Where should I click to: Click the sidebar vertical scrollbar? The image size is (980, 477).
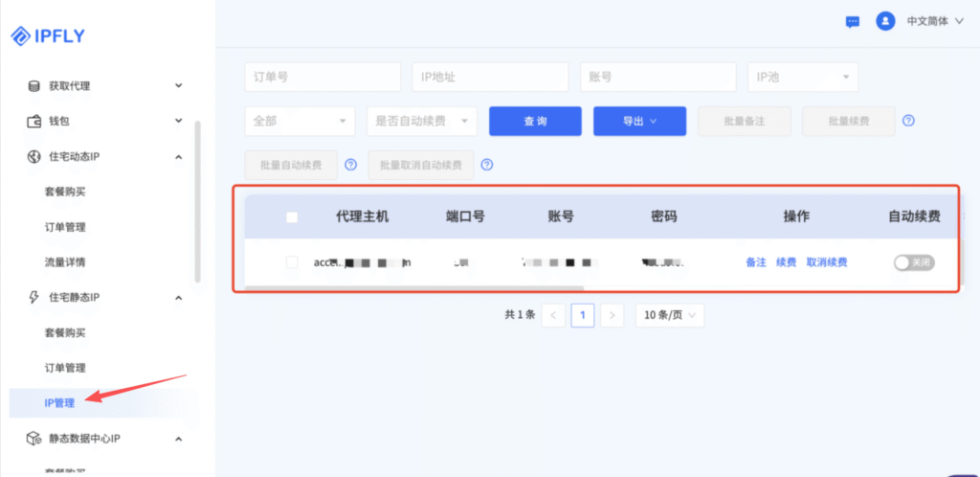click(x=198, y=201)
